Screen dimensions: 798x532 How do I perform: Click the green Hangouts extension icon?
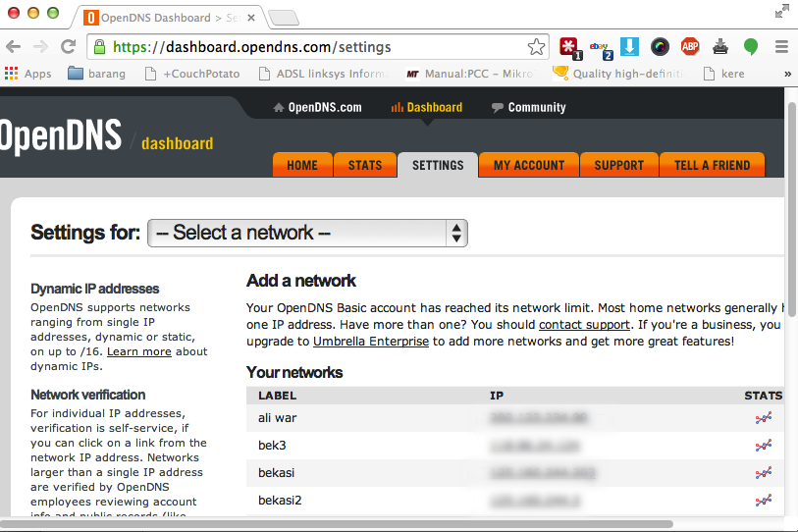(751, 46)
